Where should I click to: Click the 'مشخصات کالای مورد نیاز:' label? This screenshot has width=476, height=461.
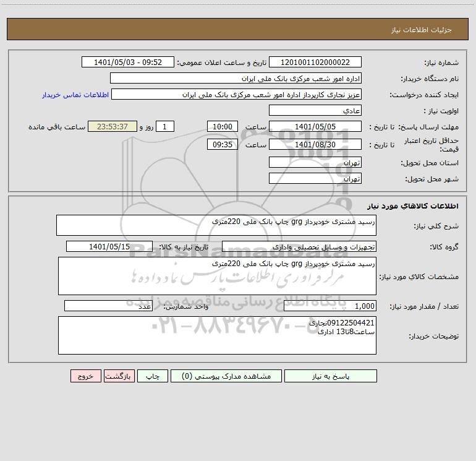click(419, 277)
